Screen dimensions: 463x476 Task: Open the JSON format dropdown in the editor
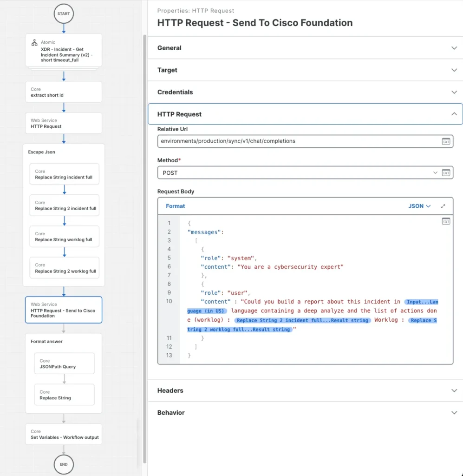click(417, 206)
